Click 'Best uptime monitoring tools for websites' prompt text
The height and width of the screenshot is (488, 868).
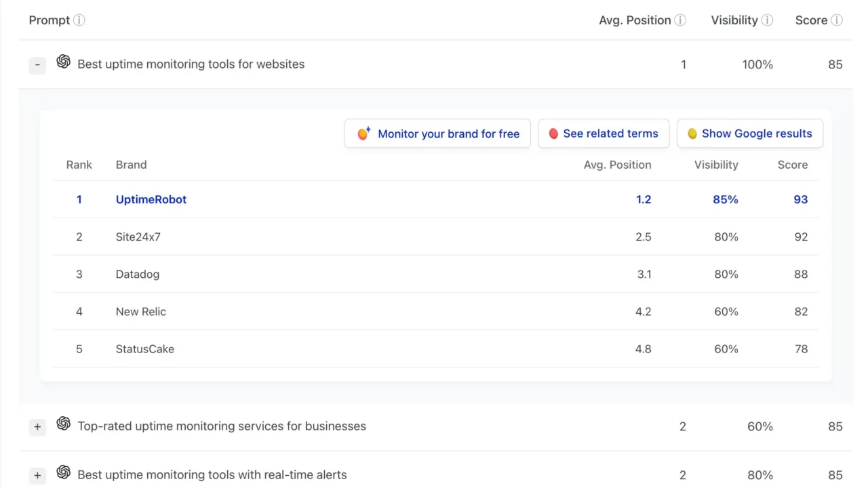pyautogui.click(x=191, y=64)
